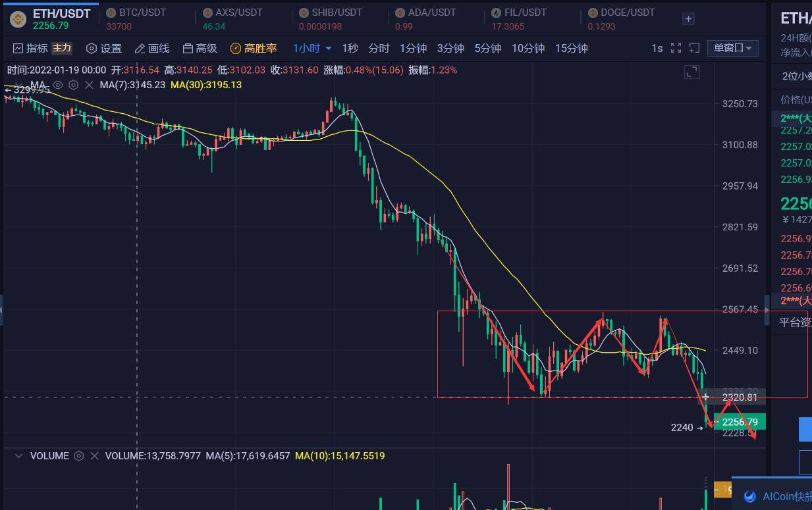Click the add-window screenshot icon
Viewport: 812px width, 510px height.
tap(694, 48)
